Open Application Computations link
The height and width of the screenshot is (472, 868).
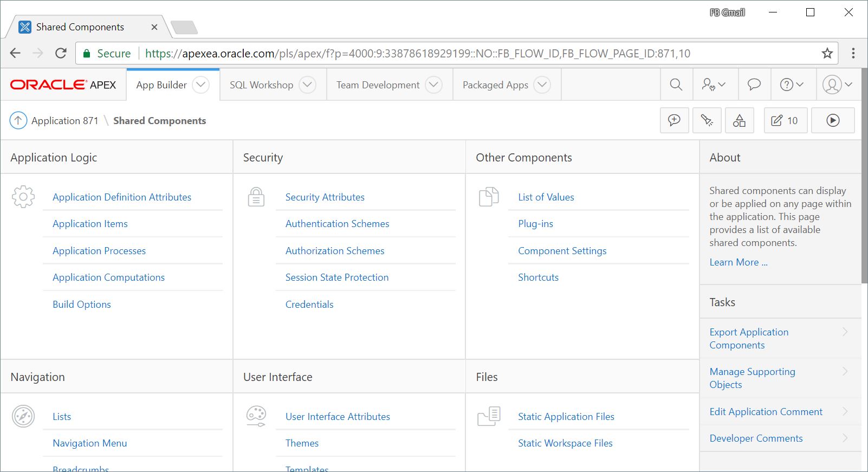[108, 277]
